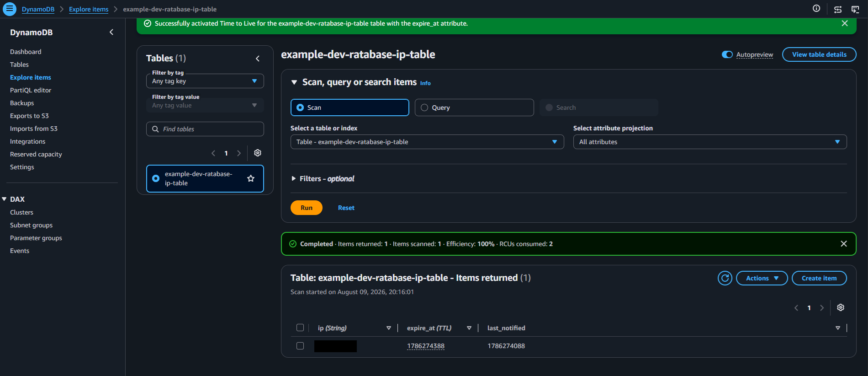Open PartiQL editor in side navigation
This screenshot has width=868, height=376.
click(31, 90)
